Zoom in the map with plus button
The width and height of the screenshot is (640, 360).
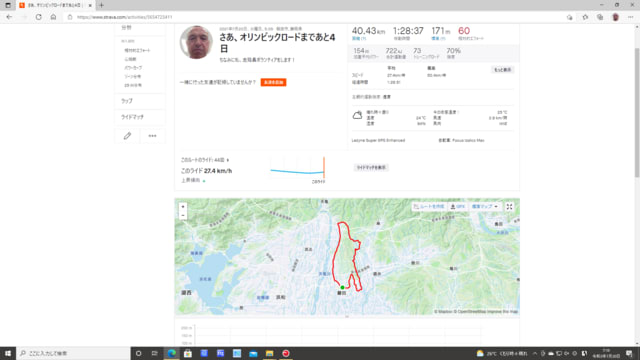pos(183,207)
